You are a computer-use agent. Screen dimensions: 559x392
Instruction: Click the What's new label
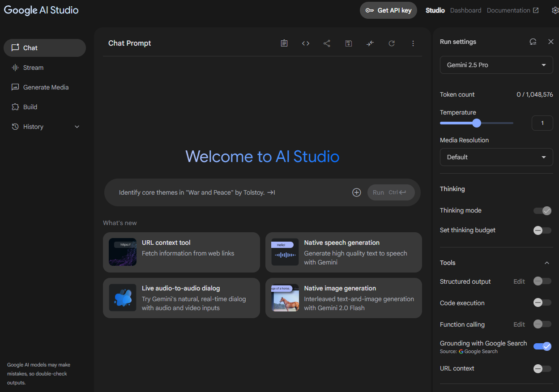pyautogui.click(x=120, y=223)
